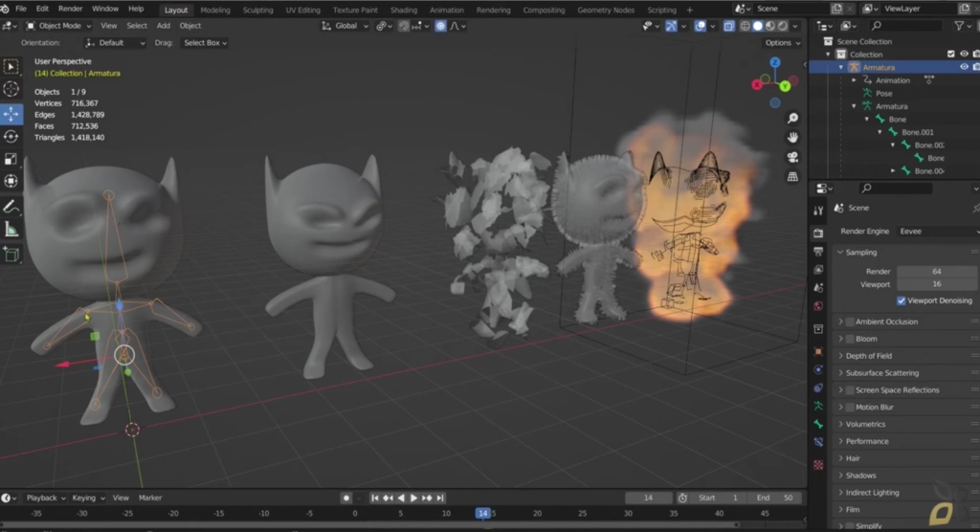The height and width of the screenshot is (532, 980).
Task: Switch to the Geometry Nodes workspace tab
Action: coord(606,10)
